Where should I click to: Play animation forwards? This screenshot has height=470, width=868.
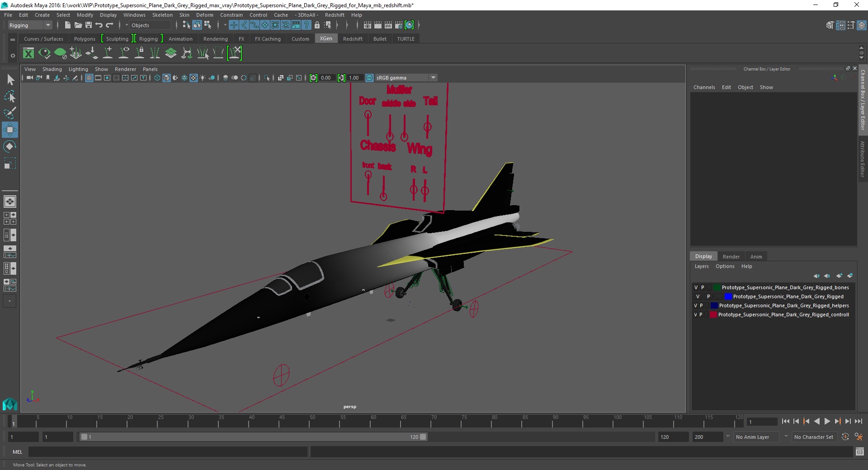pyautogui.click(x=827, y=421)
